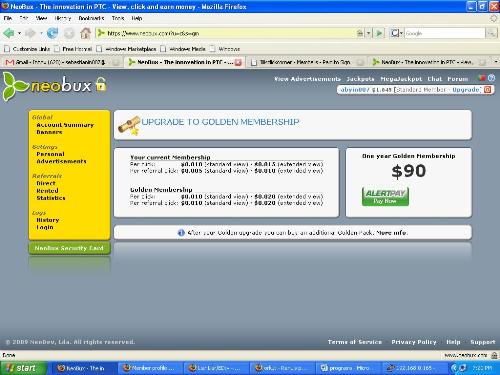500x375 pixels.
Task: Click the status bar padlock icon
Action: tap(494, 355)
